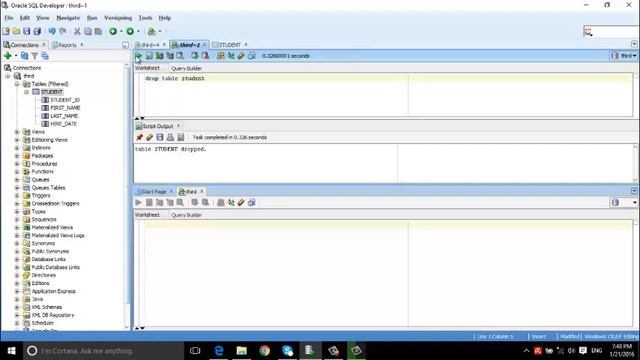Open File Explorer from the taskbar
The height and width of the screenshot is (360, 640).
pyautogui.click(x=242, y=351)
